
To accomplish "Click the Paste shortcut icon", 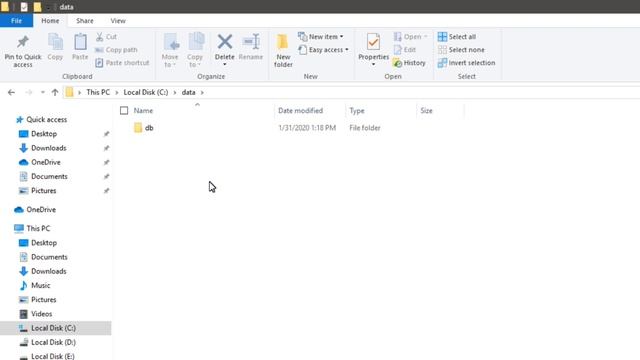I will [x=99, y=63].
